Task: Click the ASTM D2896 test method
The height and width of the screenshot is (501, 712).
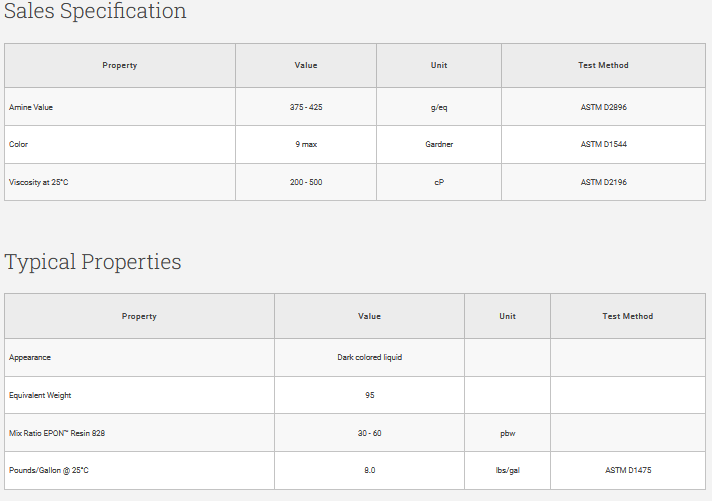Action: 603,107
